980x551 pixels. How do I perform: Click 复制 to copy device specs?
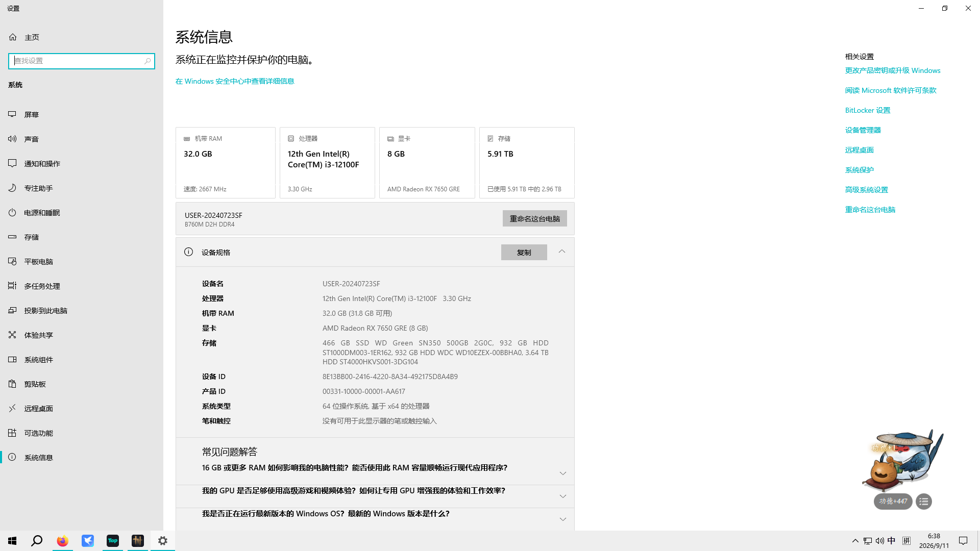(524, 253)
